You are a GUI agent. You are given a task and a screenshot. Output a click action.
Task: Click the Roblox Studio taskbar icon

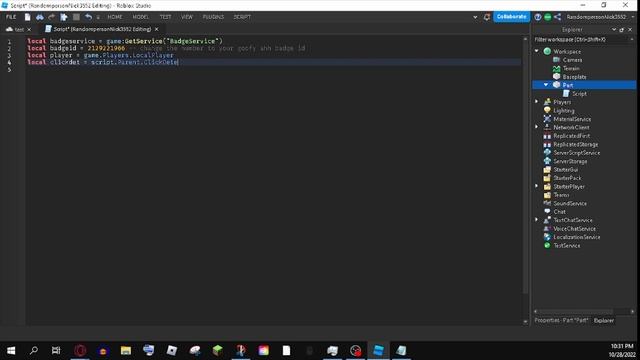pos(378,351)
